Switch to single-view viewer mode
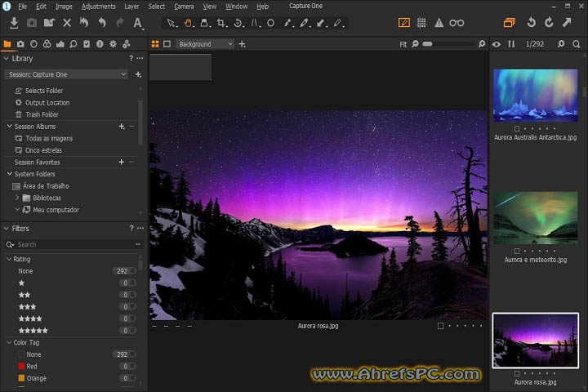 click(x=167, y=44)
